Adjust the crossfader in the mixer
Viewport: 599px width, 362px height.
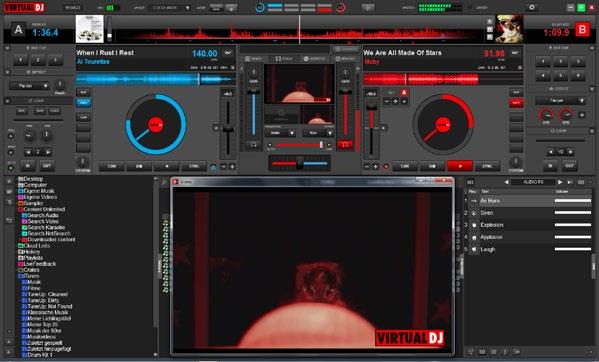[300, 163]
